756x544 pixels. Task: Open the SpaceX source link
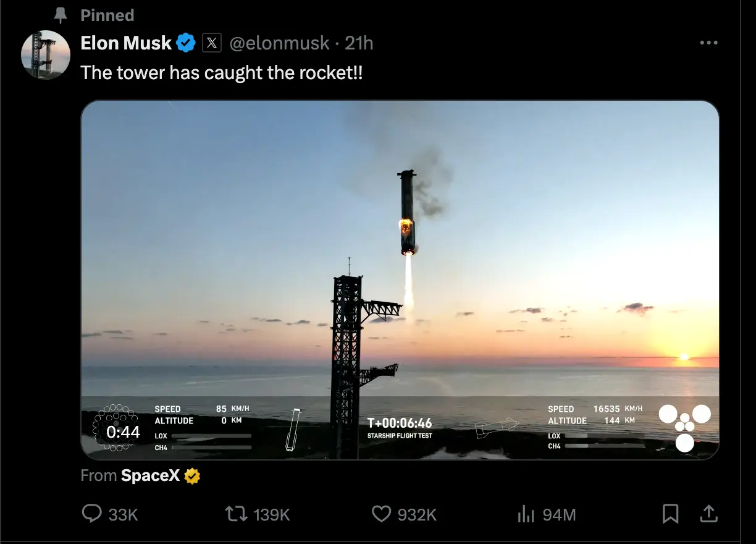[x=151, y=476]
